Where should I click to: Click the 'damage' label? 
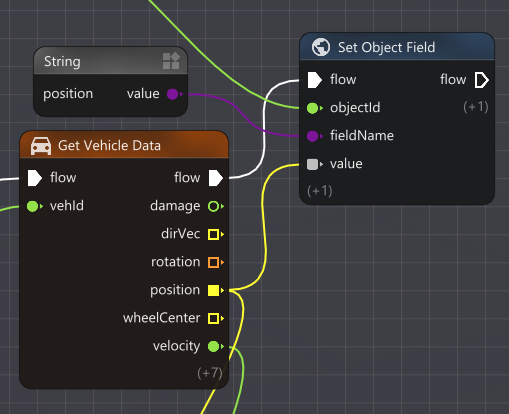click(175, 206)
